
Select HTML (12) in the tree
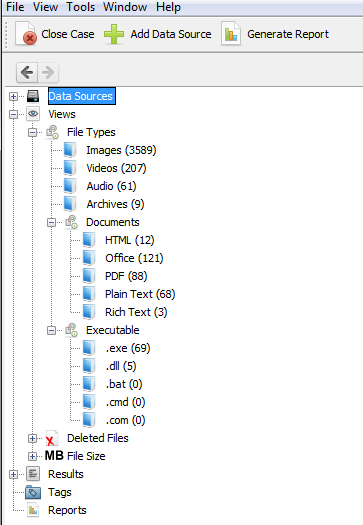pos(130,240)
